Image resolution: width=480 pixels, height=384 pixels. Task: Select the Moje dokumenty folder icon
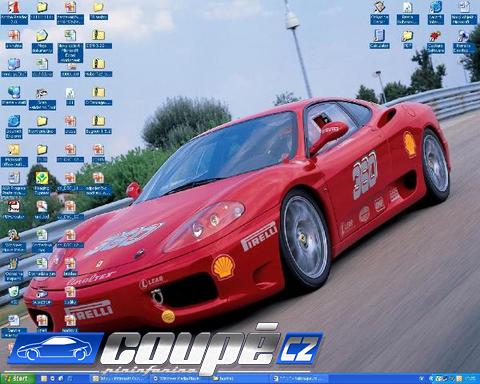(42, 41)
